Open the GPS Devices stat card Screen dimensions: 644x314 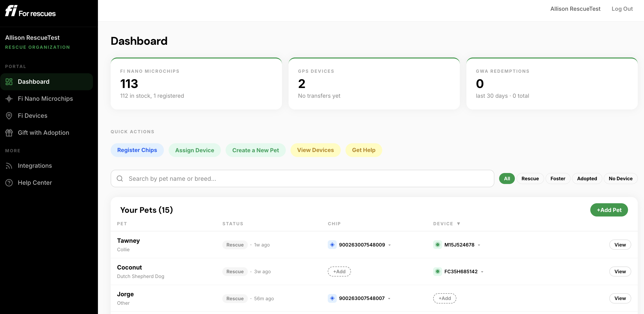coord(374,84)
